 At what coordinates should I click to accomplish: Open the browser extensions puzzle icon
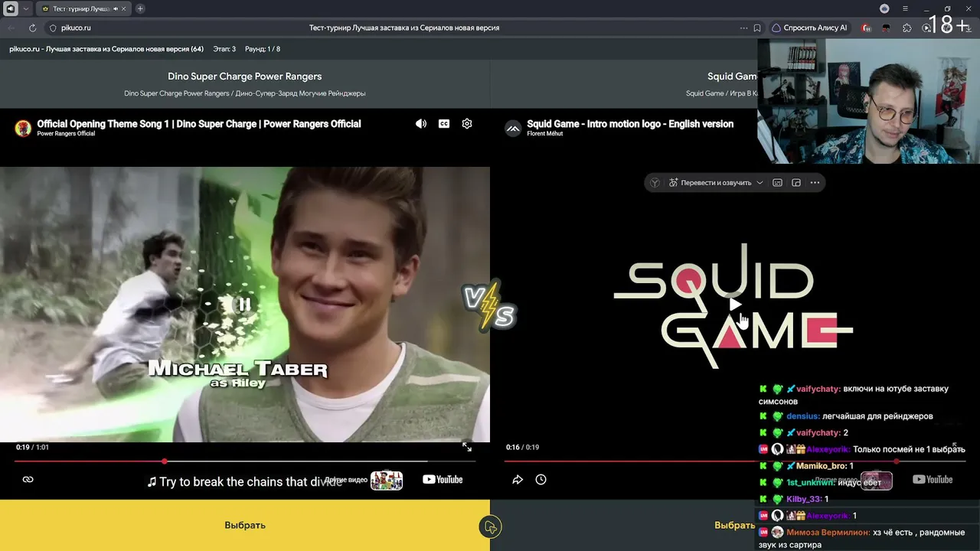tap(907, 28)
